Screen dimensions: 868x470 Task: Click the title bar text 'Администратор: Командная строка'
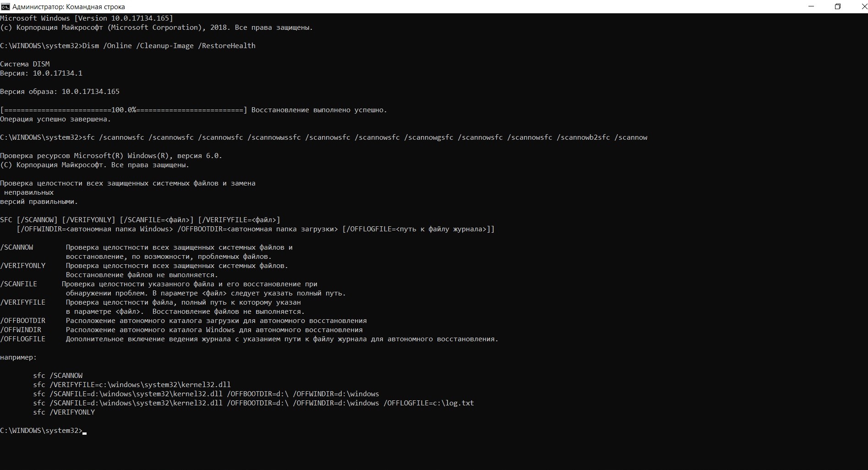[x=69, y=7]
